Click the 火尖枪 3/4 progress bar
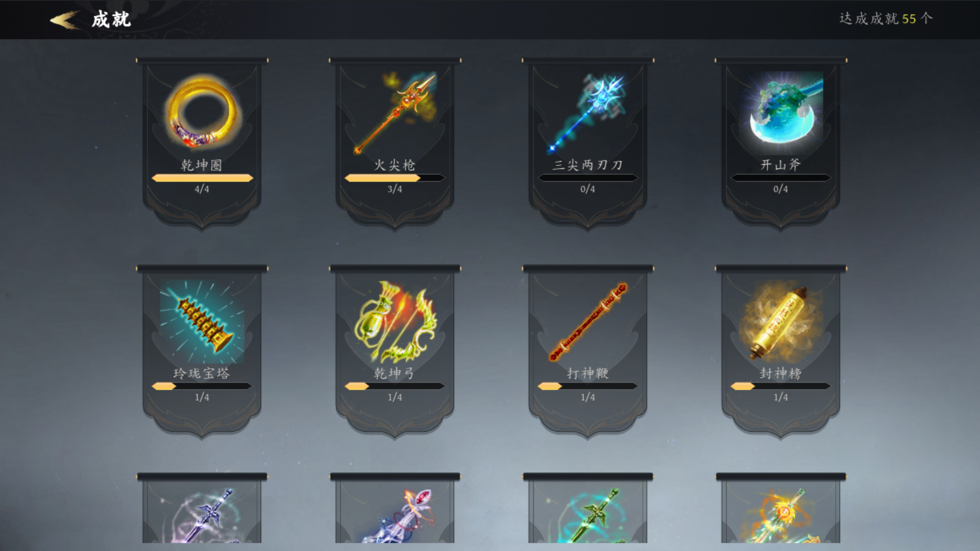This screenshot has width=980, height=551. point(395,178)
